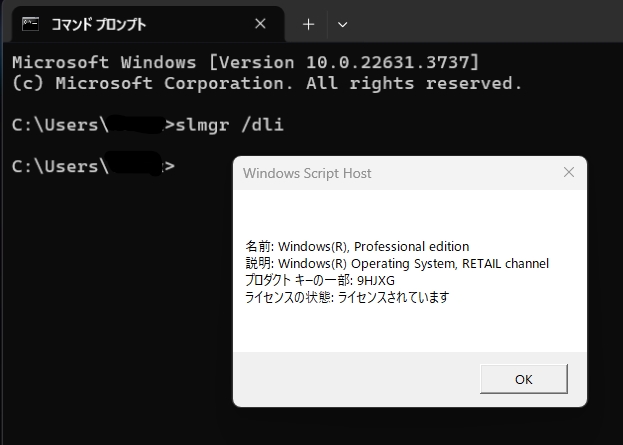Close the コマンド プロンプト tab

pyautogui.click(x=260, y=24)
